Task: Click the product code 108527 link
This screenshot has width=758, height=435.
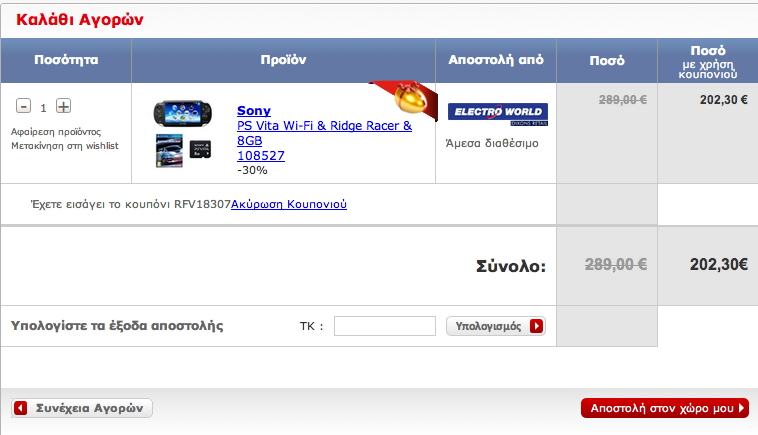Action: 261,156
